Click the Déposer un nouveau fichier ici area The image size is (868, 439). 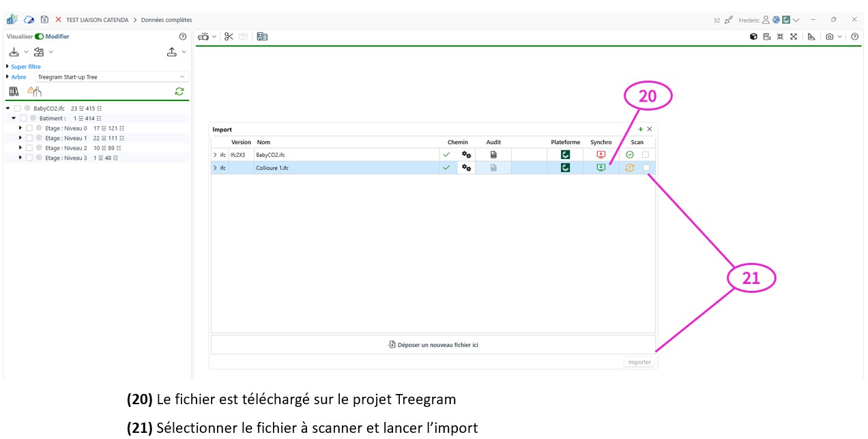pos(433,345)
